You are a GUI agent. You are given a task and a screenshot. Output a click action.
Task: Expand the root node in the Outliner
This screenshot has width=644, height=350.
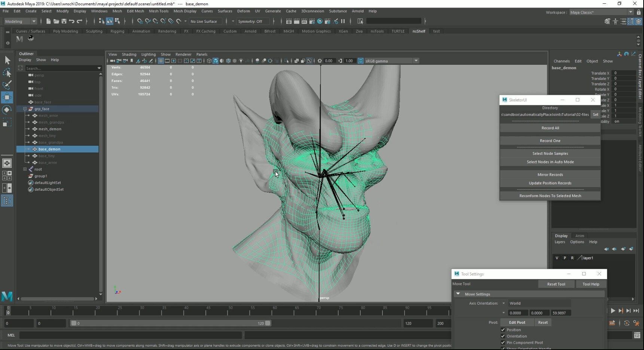25,169
